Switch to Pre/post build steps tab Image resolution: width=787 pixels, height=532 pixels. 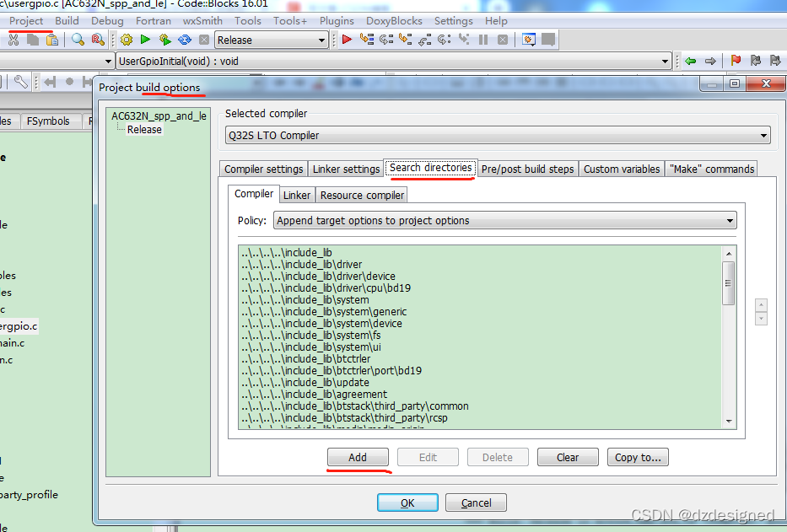pos(527,169)
